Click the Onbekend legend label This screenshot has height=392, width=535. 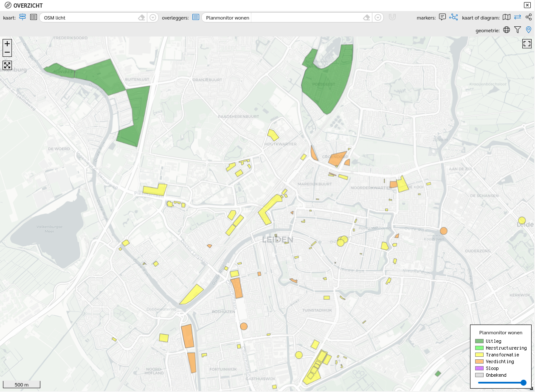496,375
